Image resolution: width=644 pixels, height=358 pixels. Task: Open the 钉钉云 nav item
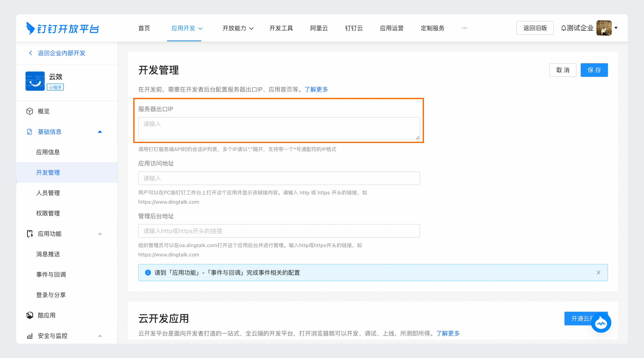(354, 28)
